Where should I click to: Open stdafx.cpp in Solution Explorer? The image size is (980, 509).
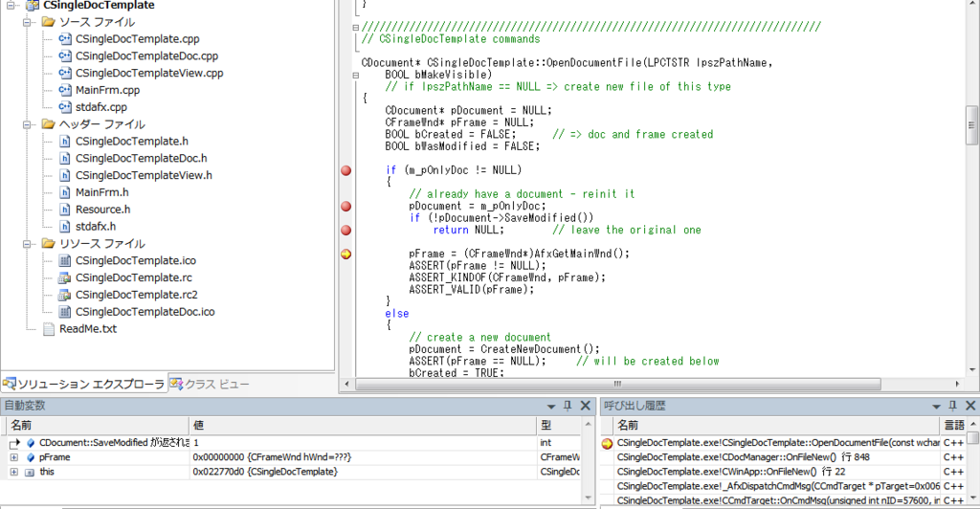[x=101, y=107]
